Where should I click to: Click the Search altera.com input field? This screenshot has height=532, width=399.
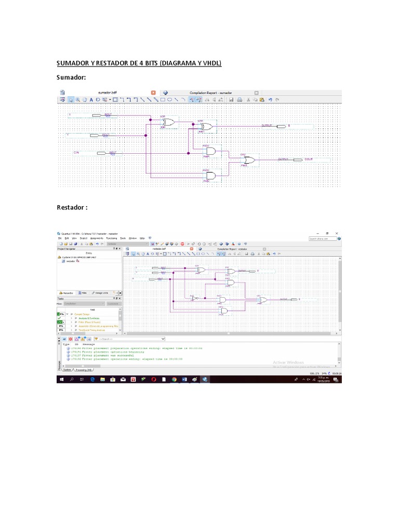point(322,238)
